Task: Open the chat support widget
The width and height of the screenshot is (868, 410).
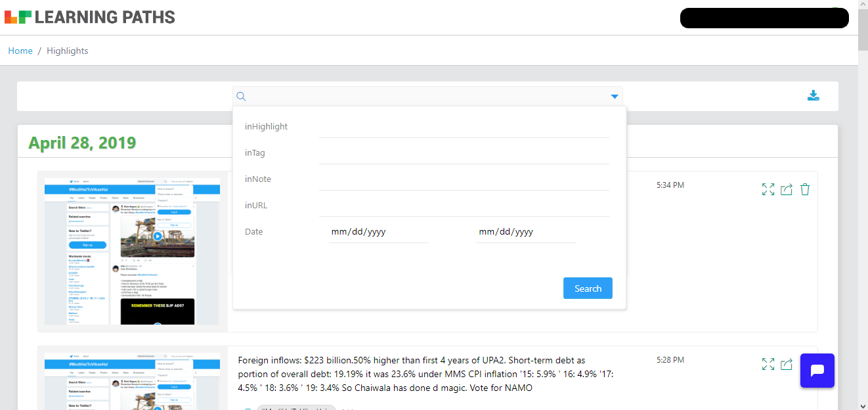Action: click(817, 371)
